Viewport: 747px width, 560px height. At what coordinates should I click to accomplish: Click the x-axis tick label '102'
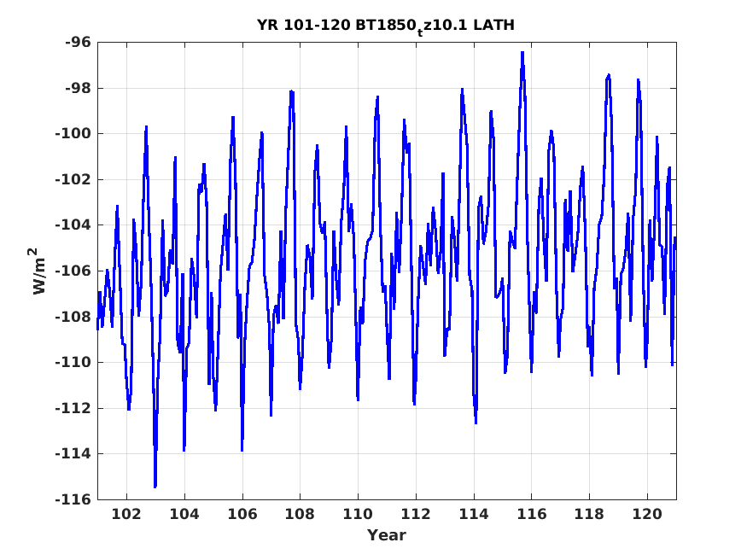pyautogui.click(x=126, y=514)
